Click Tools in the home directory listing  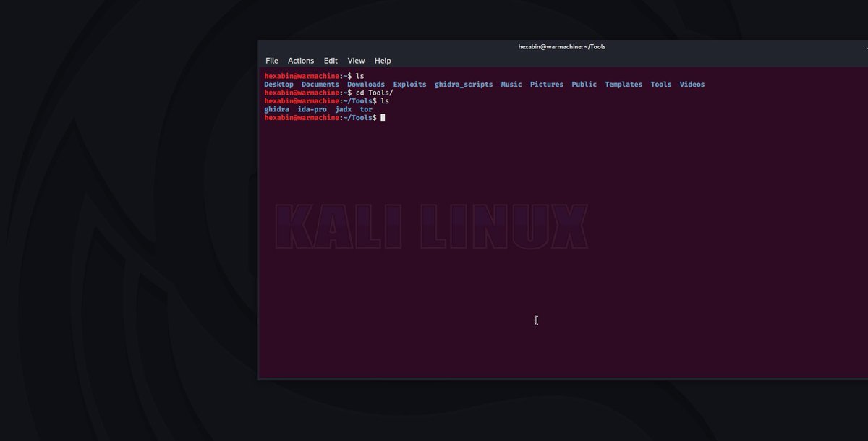coord(661,85)
